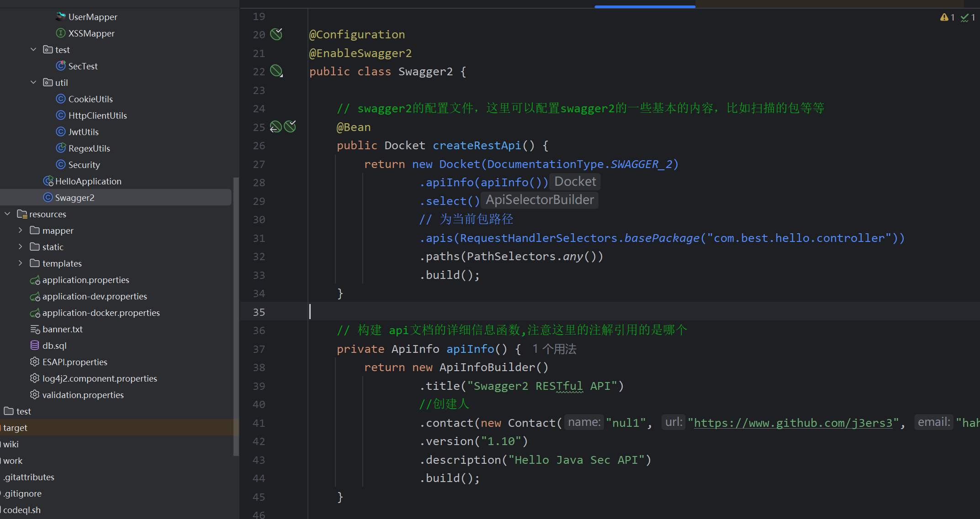The height and width of the screenshot is (519, 980).
Task: Click the HelloApplication run class icon
Action: [48, 181]
